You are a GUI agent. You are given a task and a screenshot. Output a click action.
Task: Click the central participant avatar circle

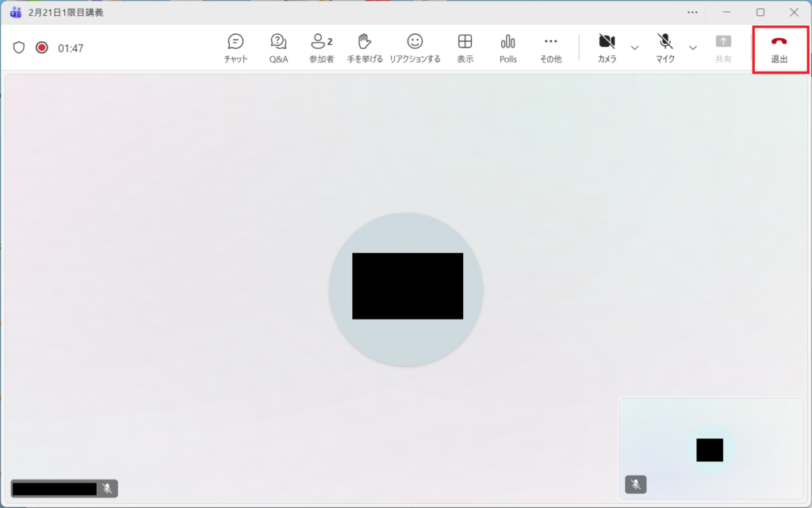406,288
